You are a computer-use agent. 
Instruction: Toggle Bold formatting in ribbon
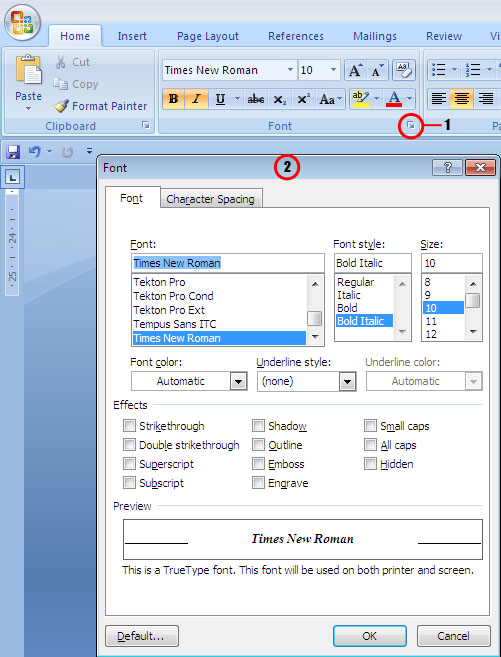[x=173, y=99]
